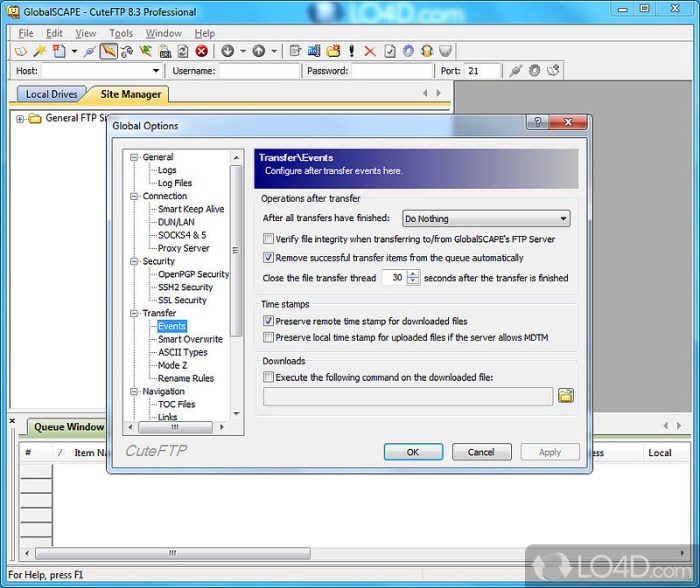Open the Tools menu
This screenshot has height=588, width=700.
point(121,33)
